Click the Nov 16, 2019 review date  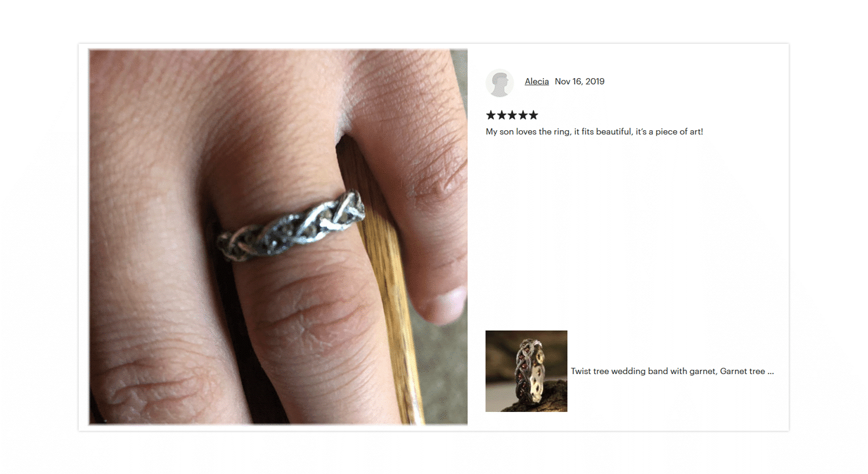(579, 82)
